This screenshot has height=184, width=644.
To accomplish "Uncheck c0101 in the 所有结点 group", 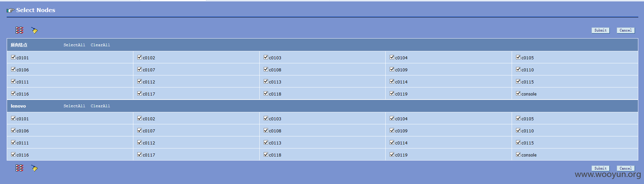I will (13, 57).
